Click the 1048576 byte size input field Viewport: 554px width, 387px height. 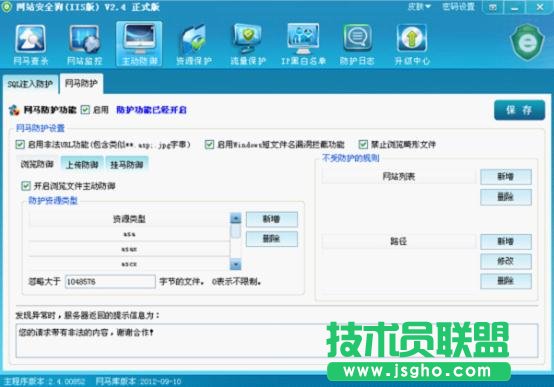[110, 282]
